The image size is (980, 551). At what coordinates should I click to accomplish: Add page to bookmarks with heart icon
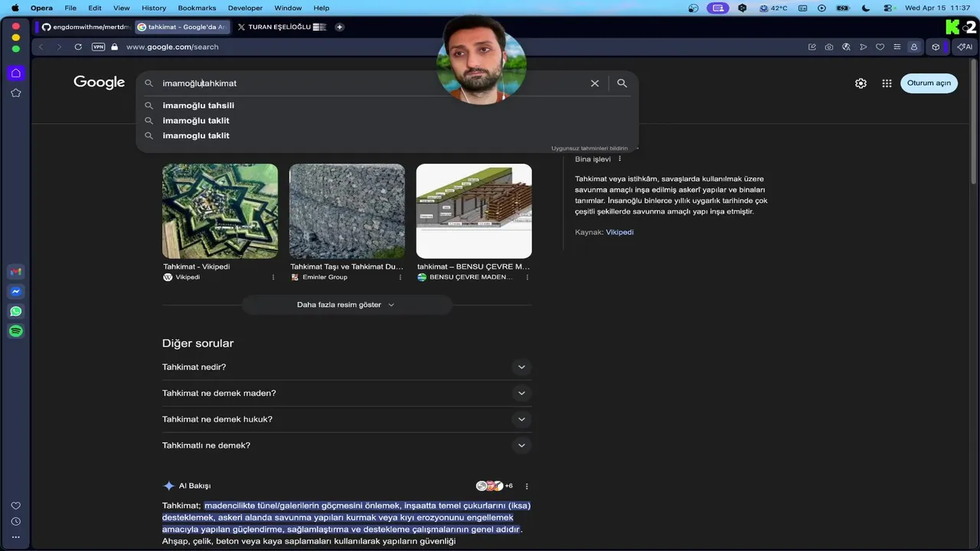coord(880,47)
